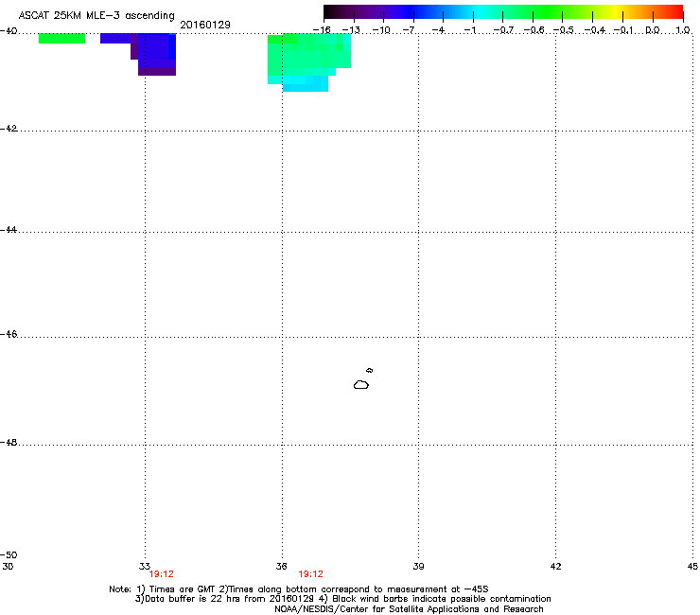Click the longitude label 36
Image resolution: width=700 pixels, height=615 pixels.
click(281, 567)
